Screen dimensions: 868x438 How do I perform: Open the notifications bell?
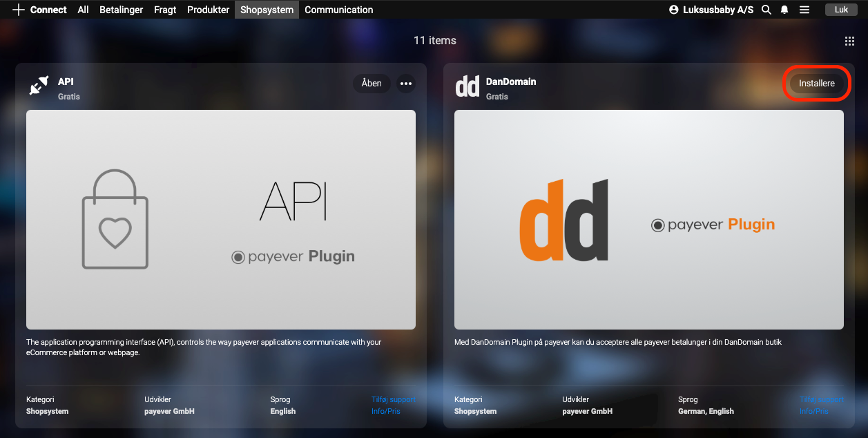784,10
